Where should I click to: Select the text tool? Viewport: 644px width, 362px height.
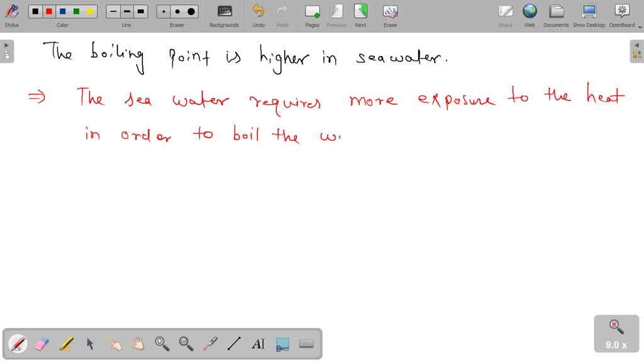click(x=258, y=344)
